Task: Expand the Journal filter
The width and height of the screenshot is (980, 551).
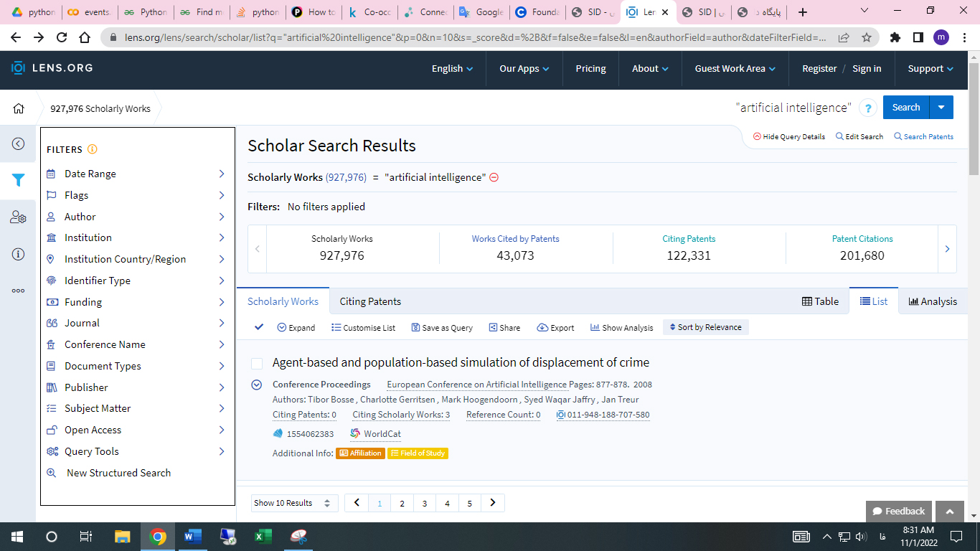Action: coord(136,323)
